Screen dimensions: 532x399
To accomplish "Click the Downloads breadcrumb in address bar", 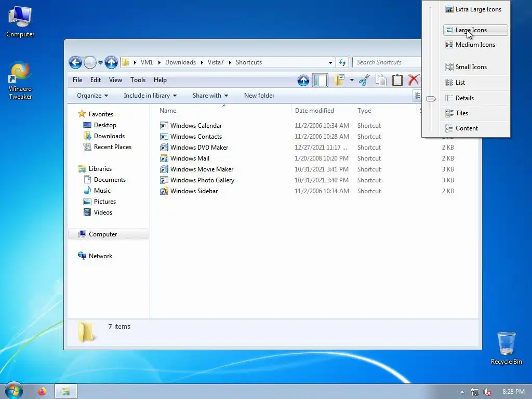I will coord(180,62).
